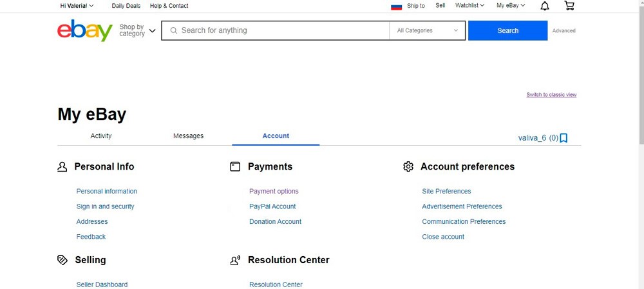This screenshot has height=289, width=644.
Task: Click the Sell link in top bar
Action: point(440,6)
